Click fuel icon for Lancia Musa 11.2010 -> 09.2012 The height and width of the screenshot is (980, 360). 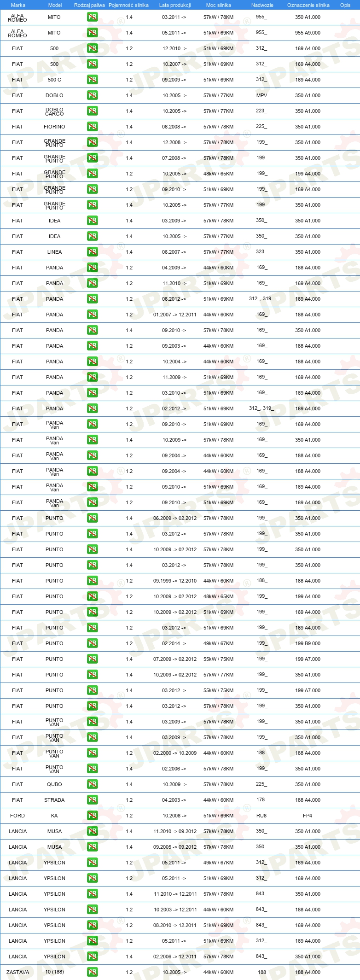92,831
